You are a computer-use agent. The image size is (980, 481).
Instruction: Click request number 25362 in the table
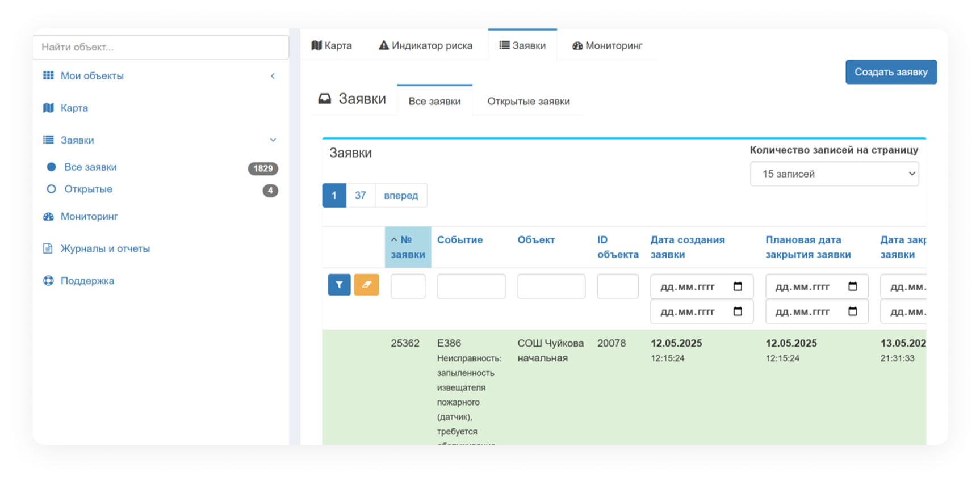point(405,343)
